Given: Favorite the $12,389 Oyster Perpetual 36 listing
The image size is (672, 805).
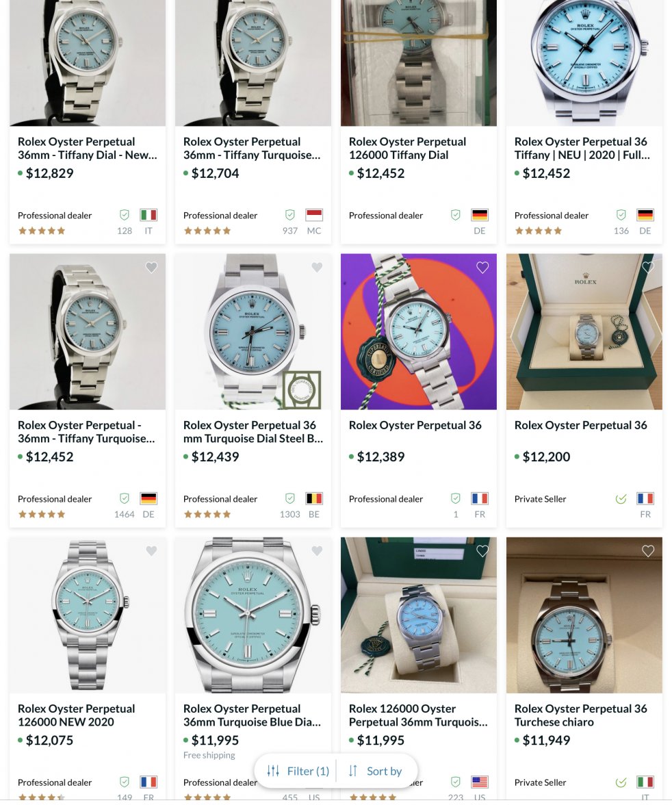Looking at the screenshot, I should point(482,268).
